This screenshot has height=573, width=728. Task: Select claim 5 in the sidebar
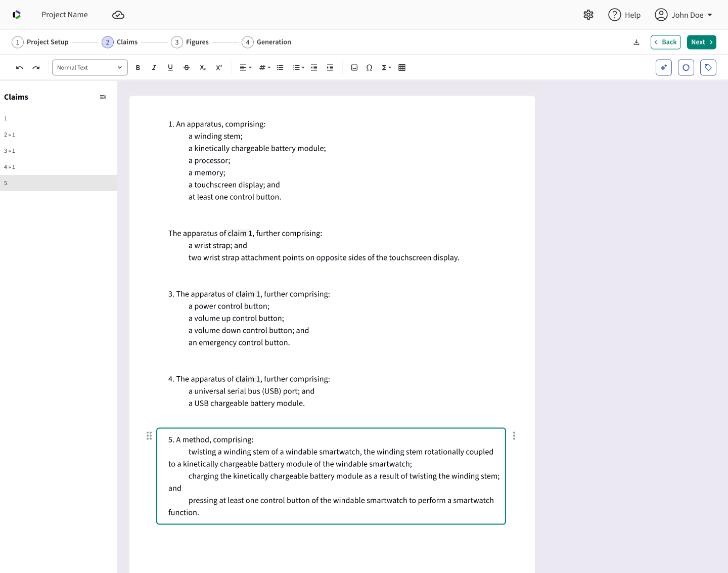(59, 183)
